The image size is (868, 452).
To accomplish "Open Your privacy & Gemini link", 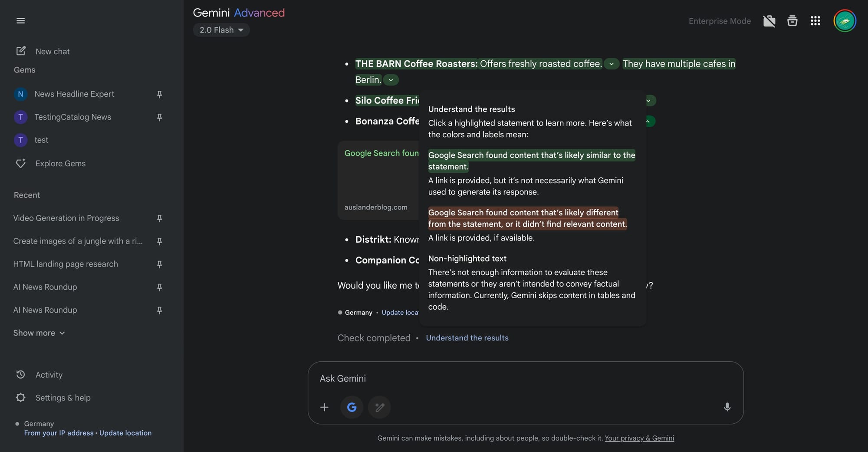I will click(x=639, y=438).
